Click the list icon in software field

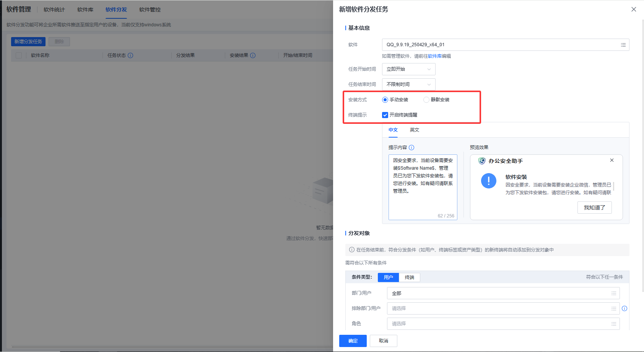pos(623,45)
